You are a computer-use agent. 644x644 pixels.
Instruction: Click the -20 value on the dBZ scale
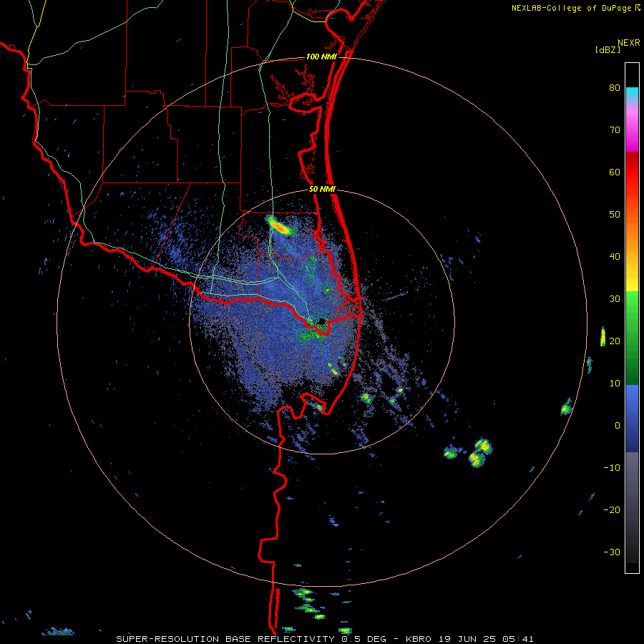(612, 510)
